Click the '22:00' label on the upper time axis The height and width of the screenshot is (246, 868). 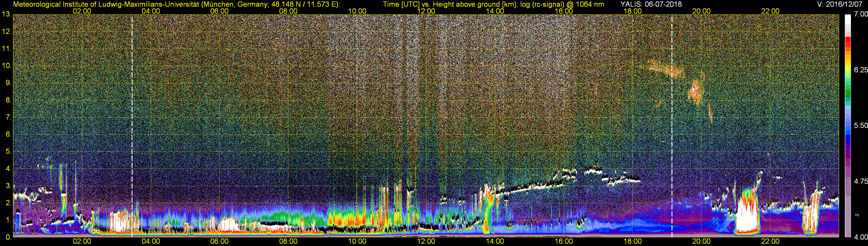click(x=770, y=11)
